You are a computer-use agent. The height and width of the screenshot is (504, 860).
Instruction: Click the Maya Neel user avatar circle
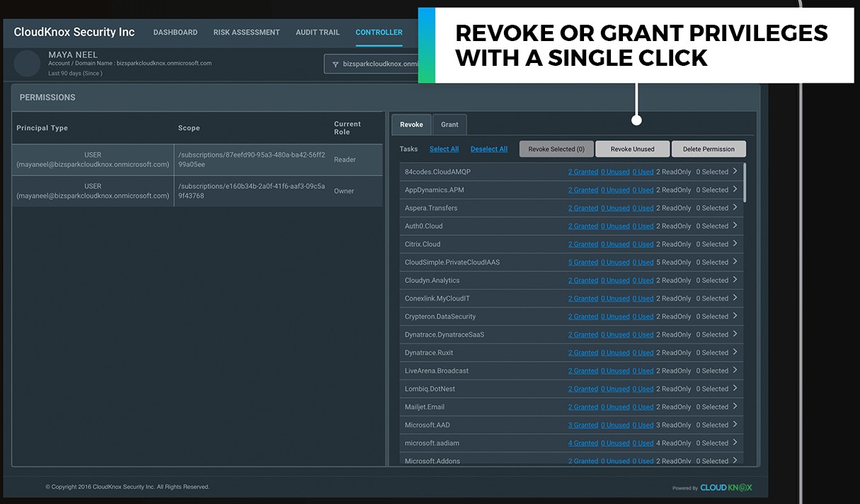(x=27, y=64)
